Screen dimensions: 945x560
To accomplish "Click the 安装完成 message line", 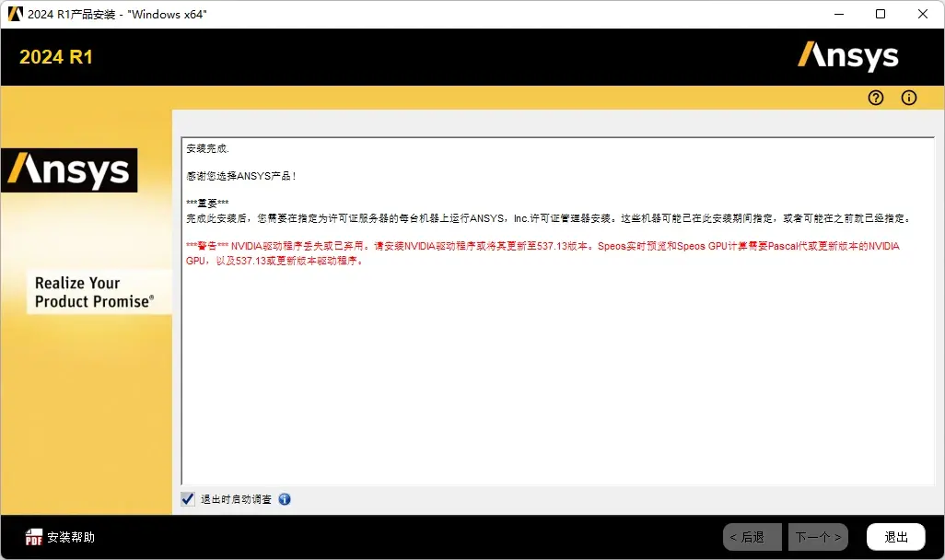I will tap(207, 148).
